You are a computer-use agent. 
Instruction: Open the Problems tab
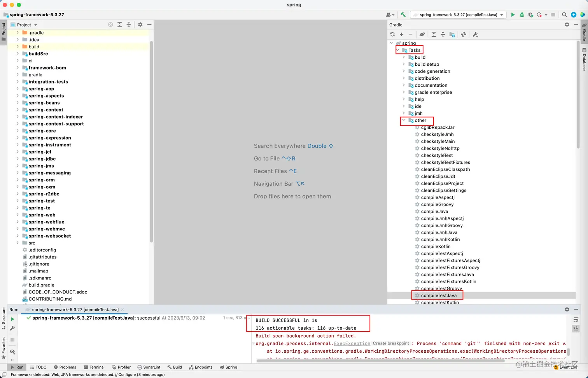pos(65,367)
